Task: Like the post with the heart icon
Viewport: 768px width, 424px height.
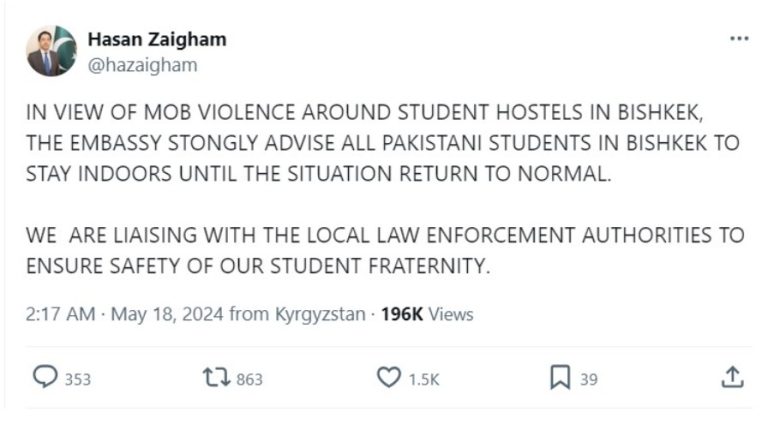Action: [x=388, y=377]
